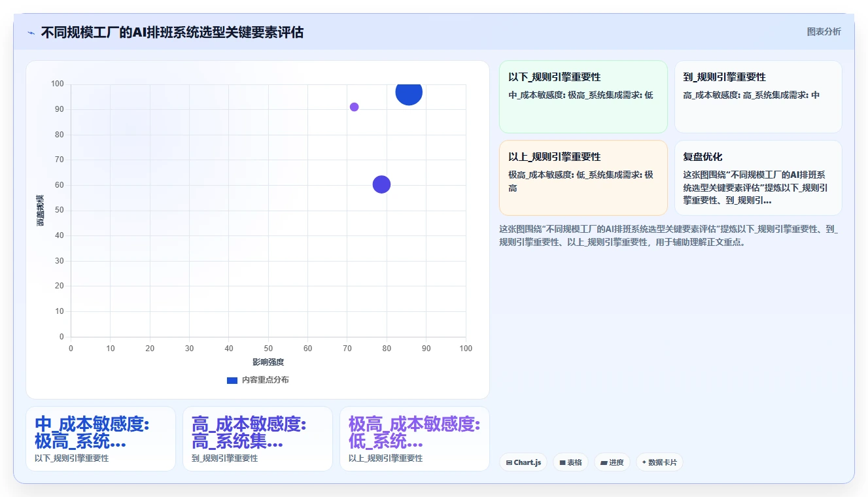Click the icon inside the 进度 chip

click(603, 462)
